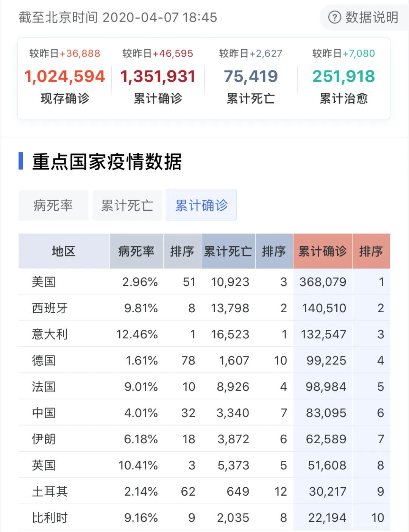The image size is (409, 532).
Task: Click the 累计治愈 251,918 statistic
Action: coord(343,77)
